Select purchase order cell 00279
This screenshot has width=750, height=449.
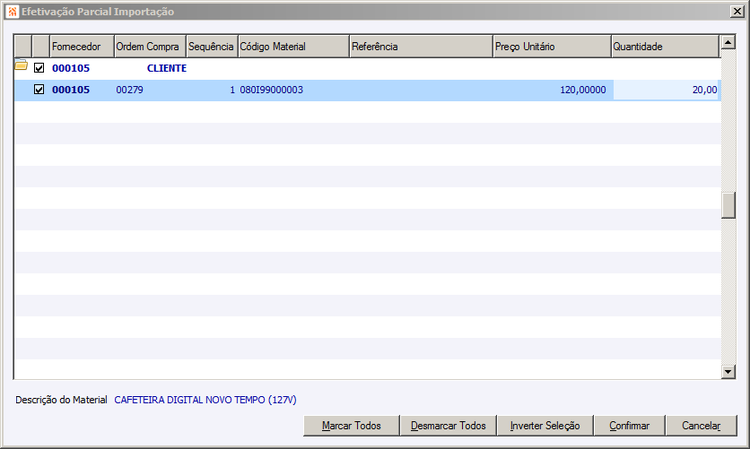pos(130,90)
